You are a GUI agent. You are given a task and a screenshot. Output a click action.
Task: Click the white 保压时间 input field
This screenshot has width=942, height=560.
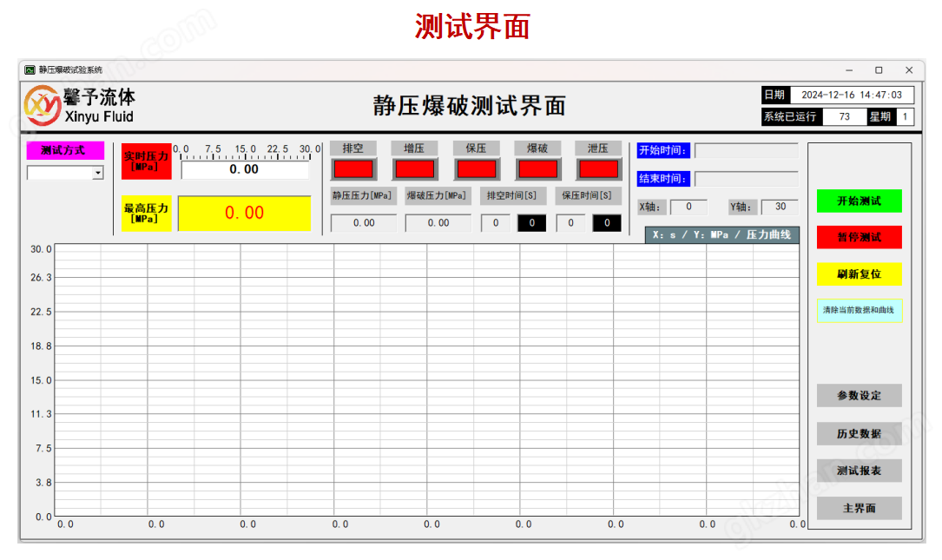pos(570,223)
